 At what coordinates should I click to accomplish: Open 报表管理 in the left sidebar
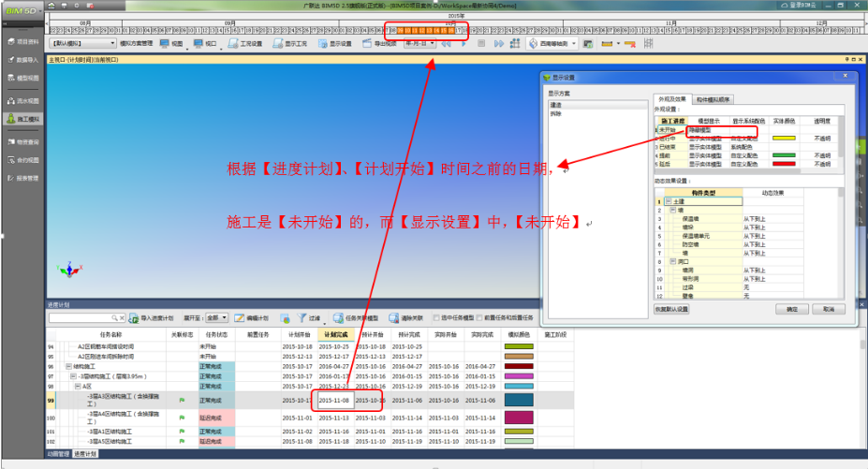tap(22, 178)
